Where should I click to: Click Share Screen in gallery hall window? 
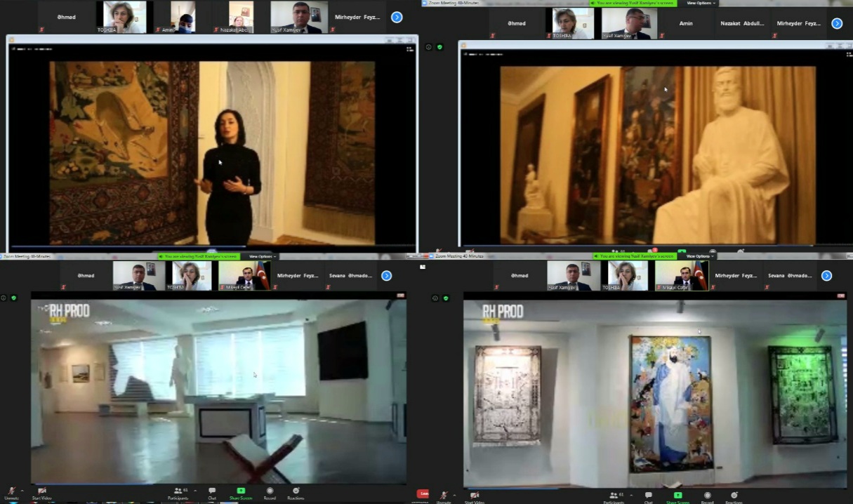(241, 492)
